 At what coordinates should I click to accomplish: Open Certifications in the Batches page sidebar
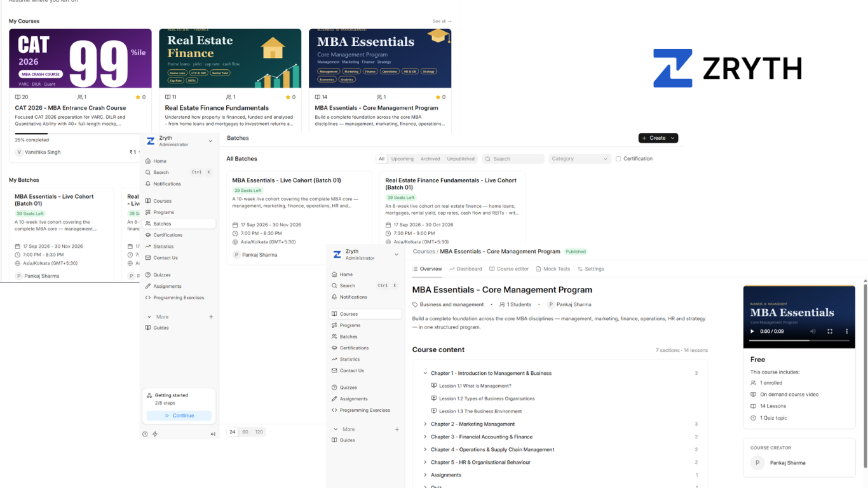(168, 235)
